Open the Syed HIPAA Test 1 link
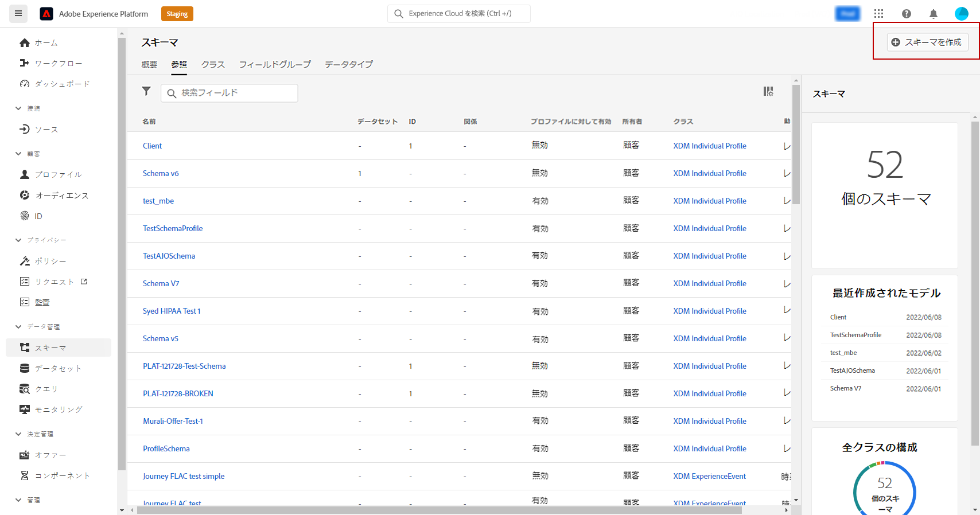The image size is (980, 515). 172,311
